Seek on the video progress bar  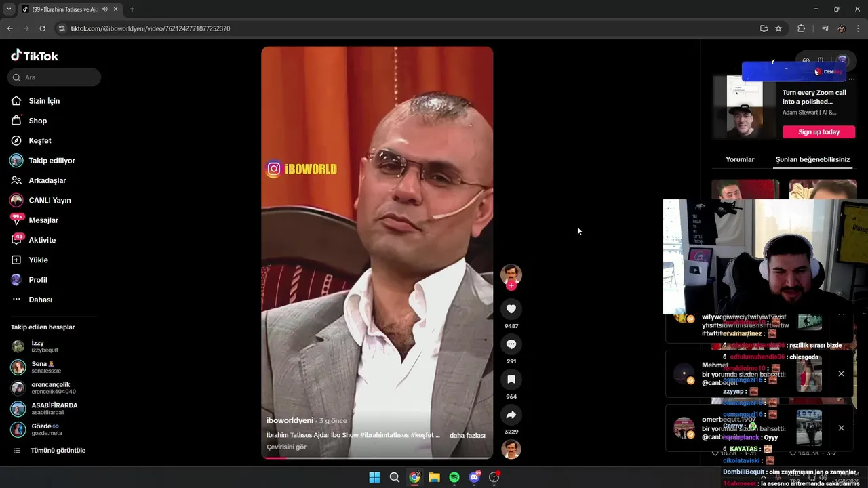[x=377, y=458]
